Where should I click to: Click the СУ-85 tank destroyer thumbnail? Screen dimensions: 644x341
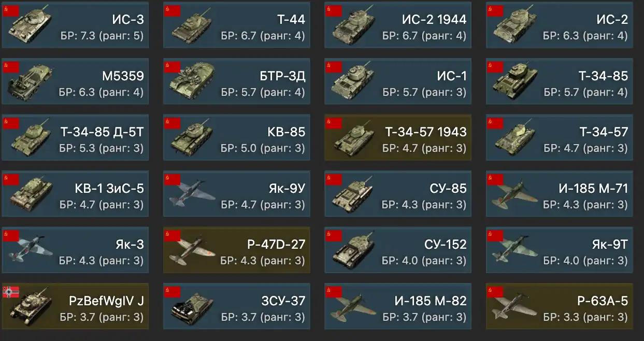pyautogui.click(x=353, y=193)
